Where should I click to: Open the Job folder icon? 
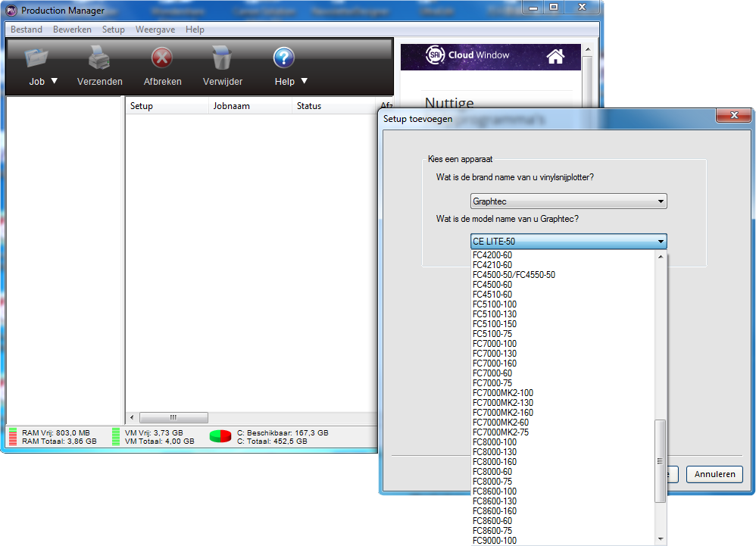[x=36, y=58]
